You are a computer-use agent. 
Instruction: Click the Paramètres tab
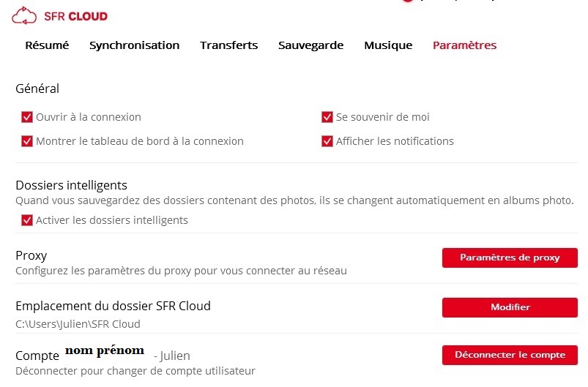(464, 45)
